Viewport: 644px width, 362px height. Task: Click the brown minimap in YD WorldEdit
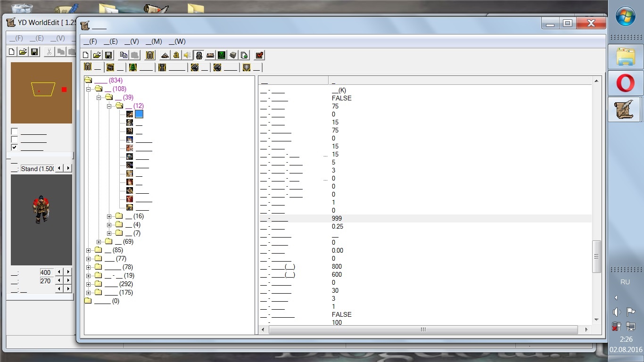[x=41, y=93]
